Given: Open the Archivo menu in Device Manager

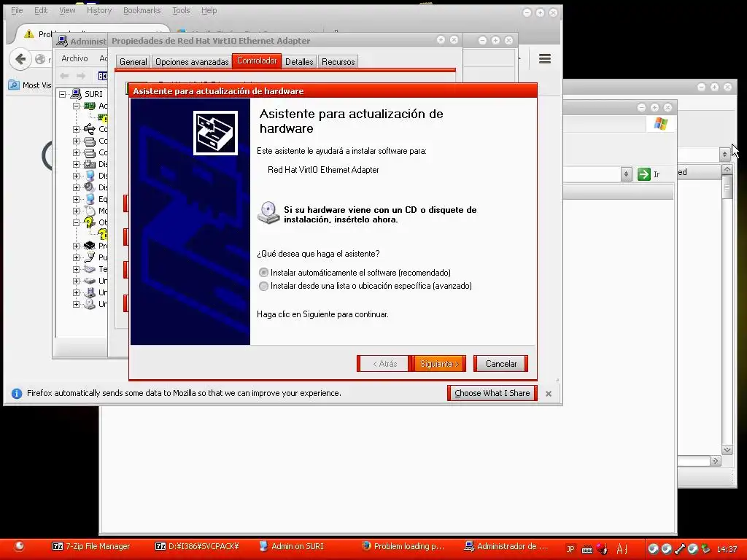Looking at the screenshot, I should (75, 58).
